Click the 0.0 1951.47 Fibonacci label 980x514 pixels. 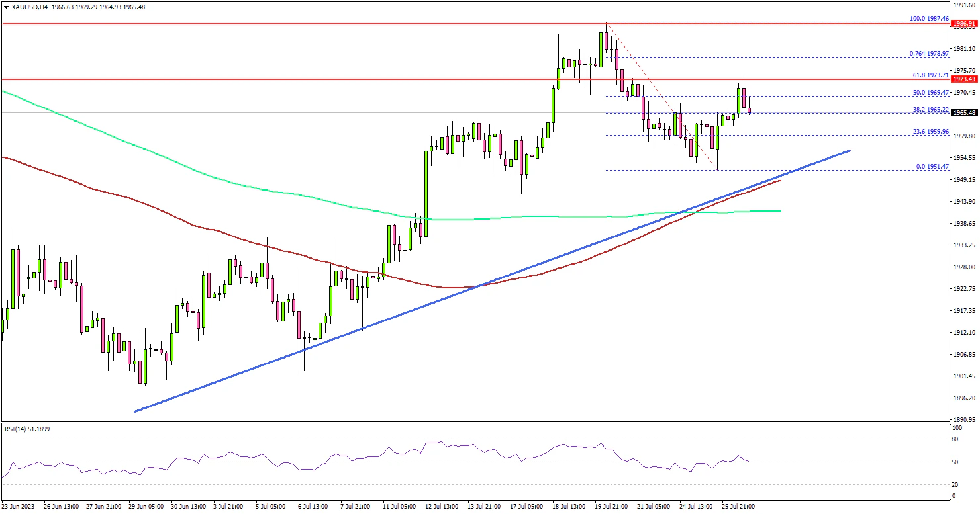[930, 167]
